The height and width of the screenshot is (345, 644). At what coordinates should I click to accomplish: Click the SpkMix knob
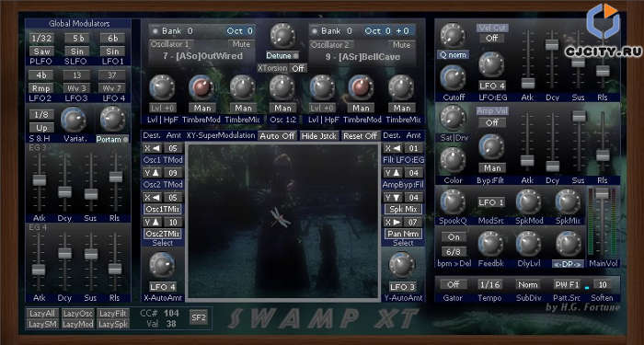point(568,201)
